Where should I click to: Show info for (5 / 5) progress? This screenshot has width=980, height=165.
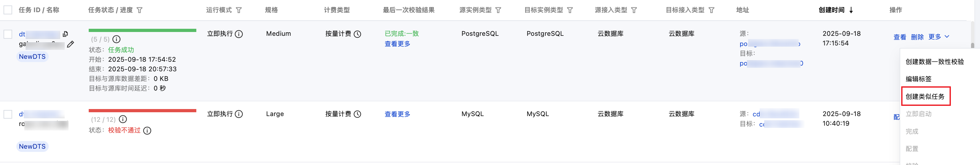(117, 39)
